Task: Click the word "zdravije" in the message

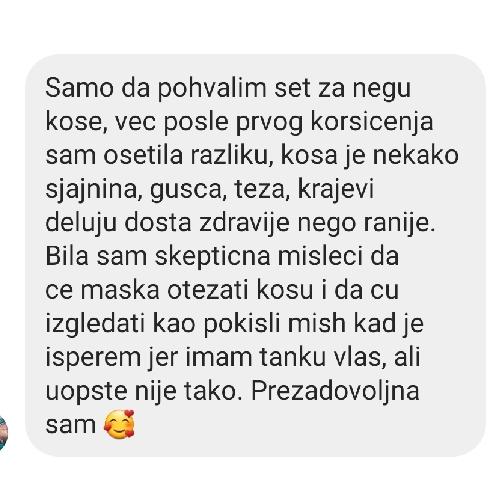Action: (x=244, y=224)
